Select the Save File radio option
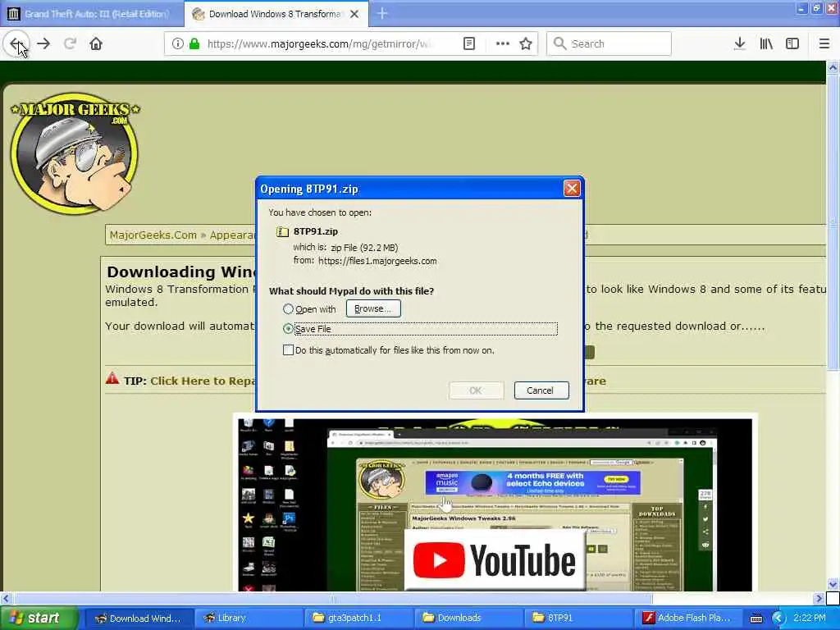840x630 pixels. (288, 329)
